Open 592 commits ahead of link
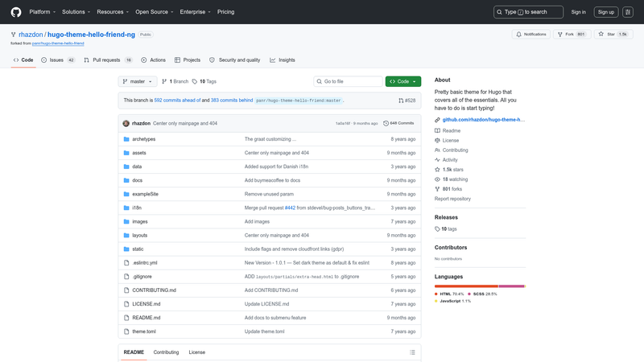 177,100
